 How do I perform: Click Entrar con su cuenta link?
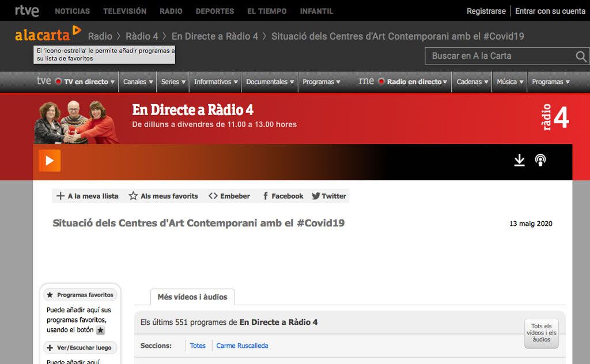tap(550, 12)
